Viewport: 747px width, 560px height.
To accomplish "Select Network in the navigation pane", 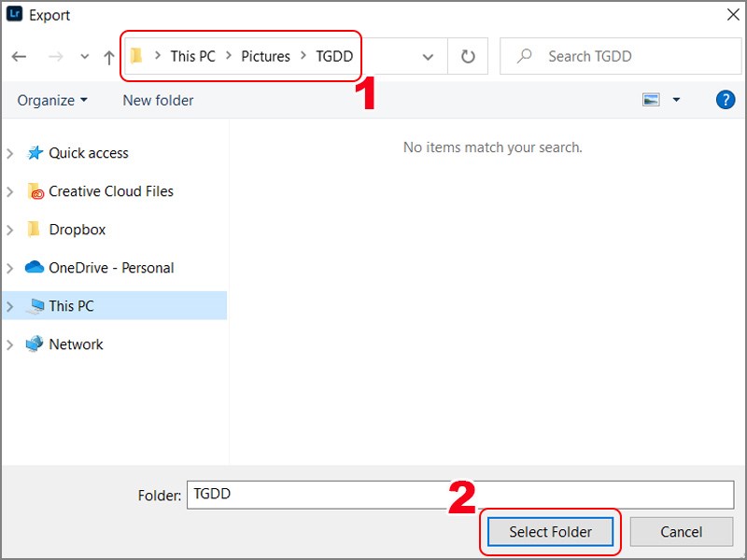I will (x=76, y=343).
